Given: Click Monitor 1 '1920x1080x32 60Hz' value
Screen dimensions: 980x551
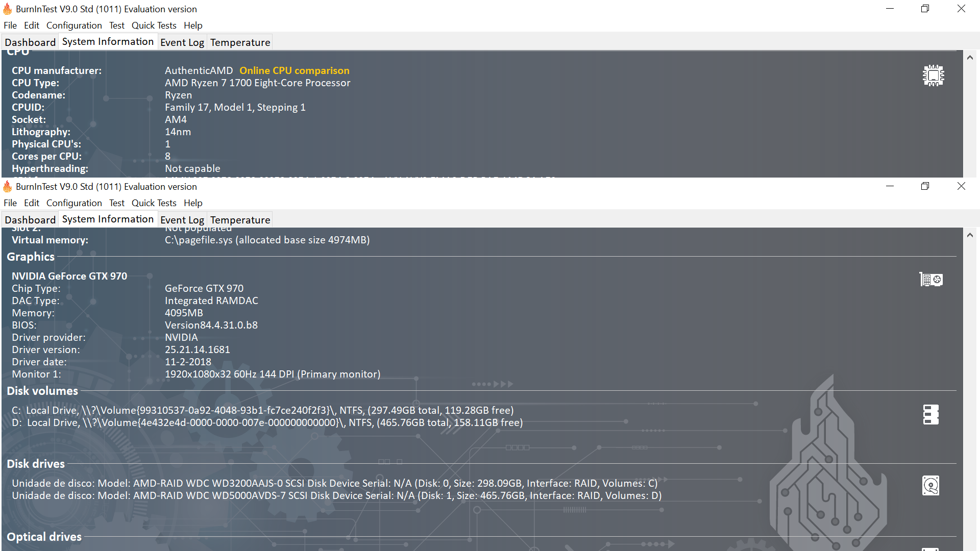Looking at the screenshot, I should coord(273,374).
